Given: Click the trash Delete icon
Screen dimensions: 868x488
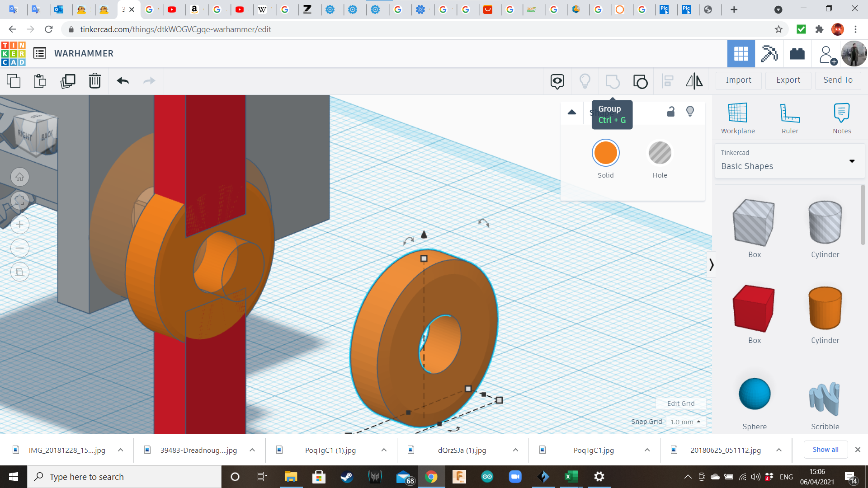Looking at the screenshot, I should tap(95, 81).
